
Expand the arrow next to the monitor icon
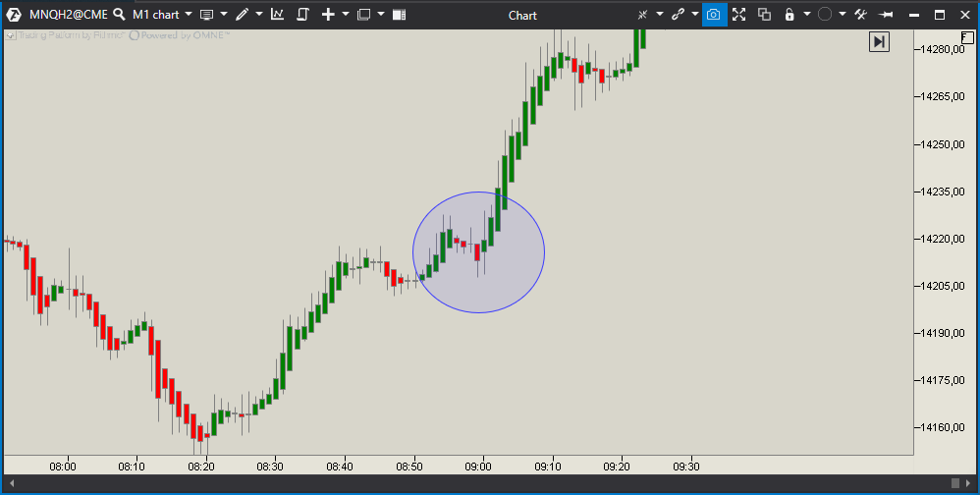[x=224, y=15]
